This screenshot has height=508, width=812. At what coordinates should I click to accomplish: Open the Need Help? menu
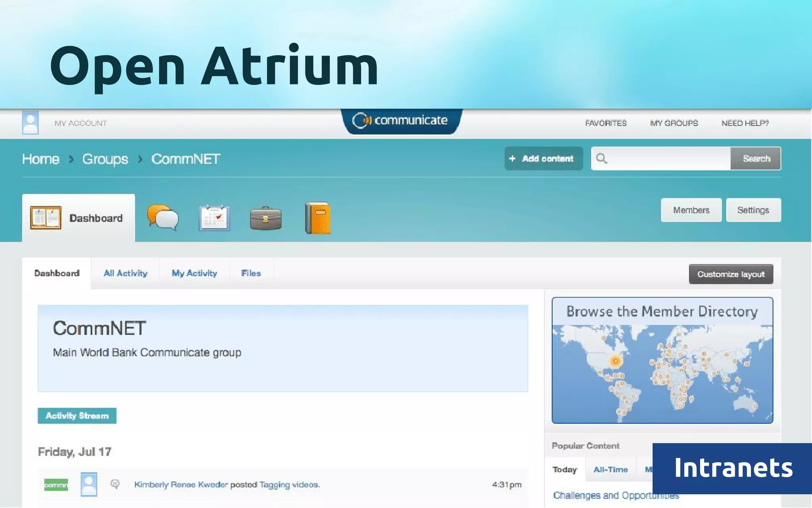point(745,123)
